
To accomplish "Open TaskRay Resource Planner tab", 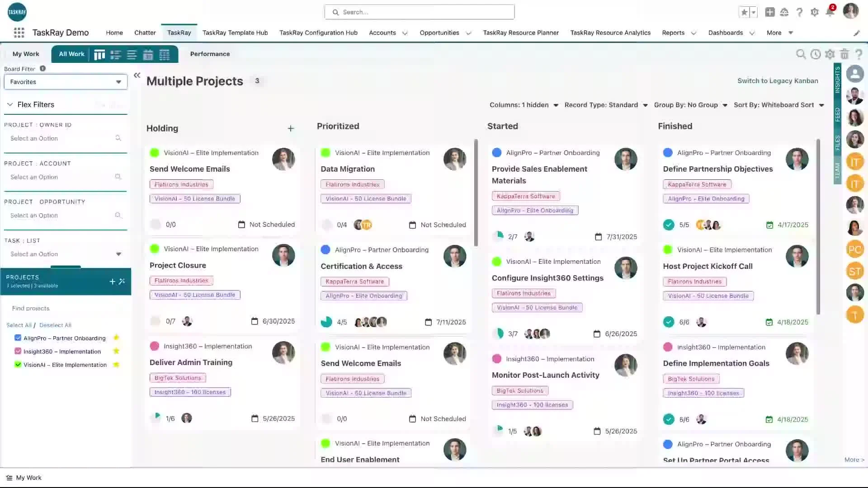I will click(521, 33).
